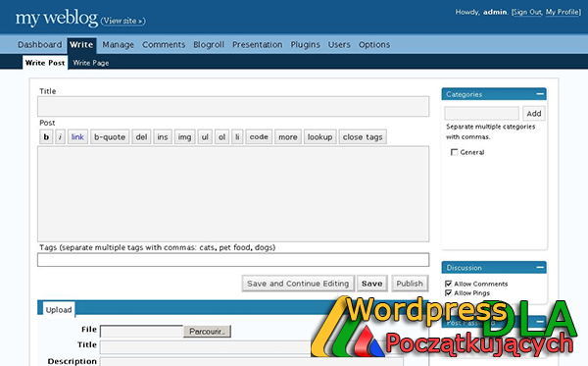Click the Publish button
The height and width of the screenshot is (366, 588).
pyautogui.click(x=410, y=284)
